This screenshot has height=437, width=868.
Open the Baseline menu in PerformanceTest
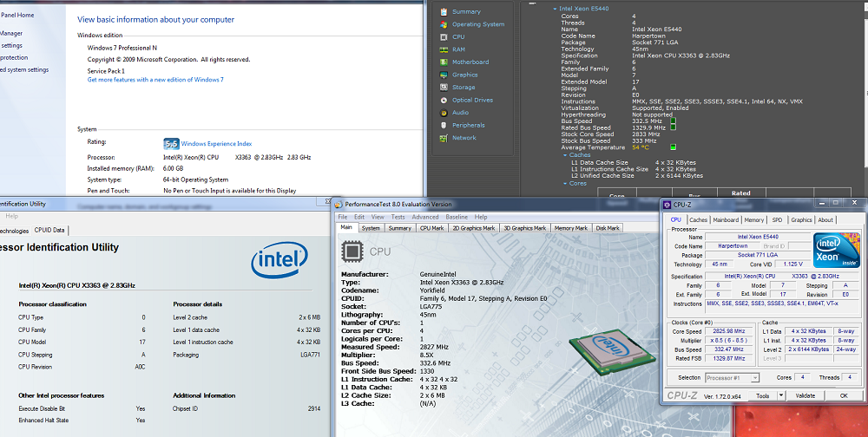457,217
